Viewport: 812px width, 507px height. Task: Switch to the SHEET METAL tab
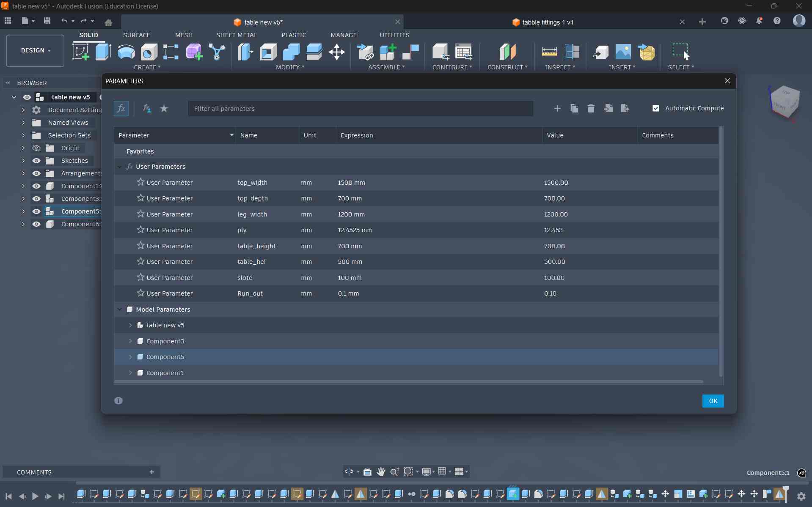(237, 35)
